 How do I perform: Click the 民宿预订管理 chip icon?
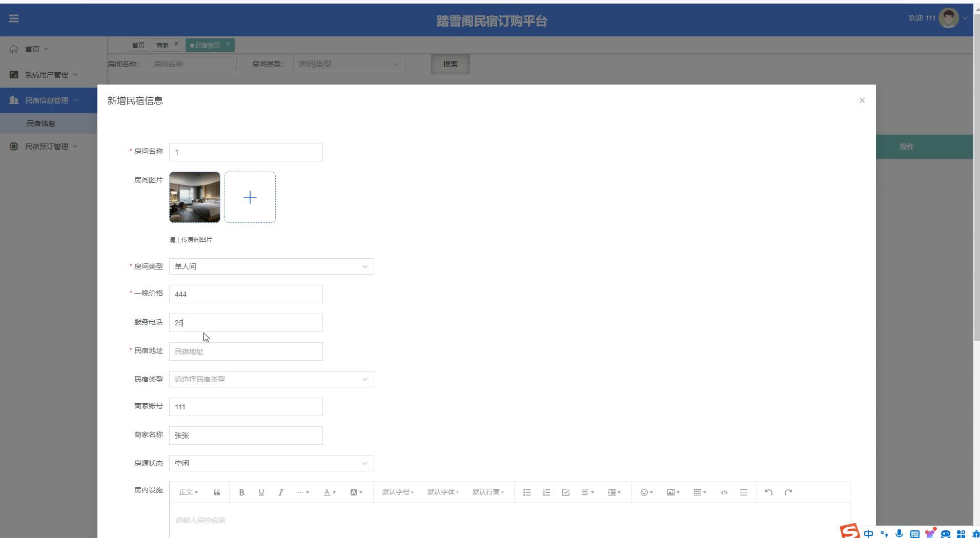[x=14, y=147]
